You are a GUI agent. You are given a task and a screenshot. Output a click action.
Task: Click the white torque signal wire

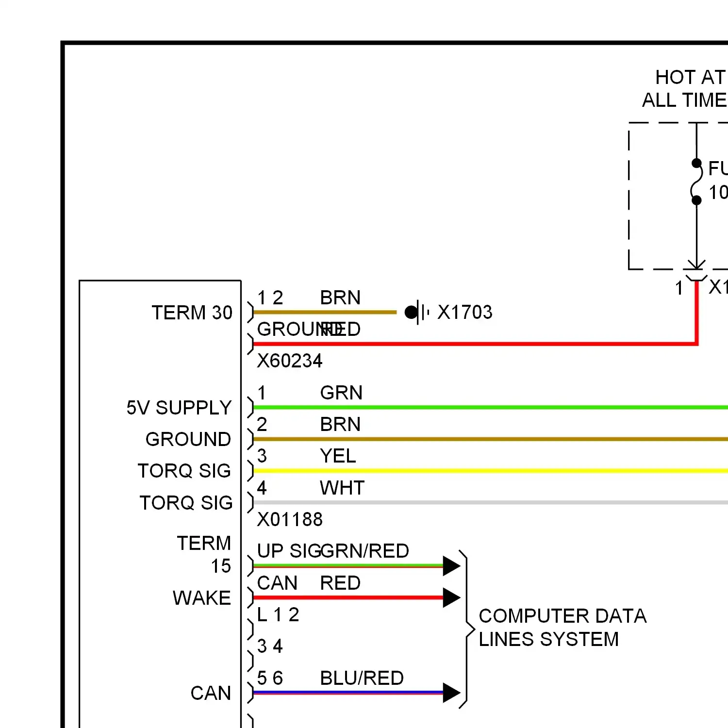[490, 502]
